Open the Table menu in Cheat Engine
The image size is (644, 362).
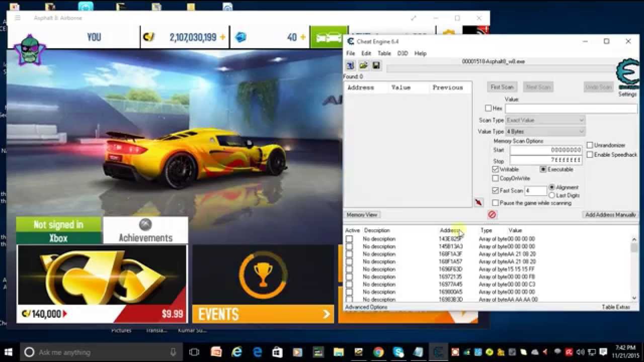[x=384, y=53]
